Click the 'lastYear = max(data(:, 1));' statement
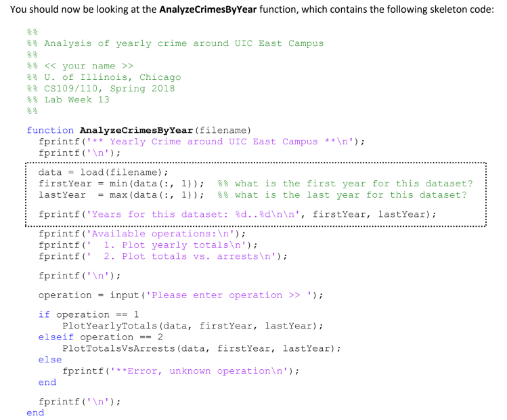The height and width of the screenshot is (420, 507). (121, 195)
